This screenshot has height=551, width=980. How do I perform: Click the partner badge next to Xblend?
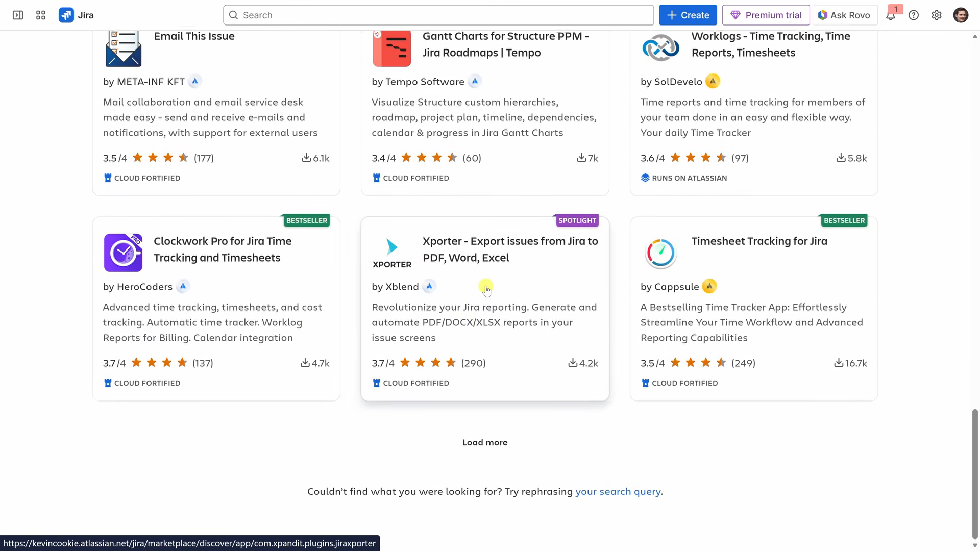(x=429, y=286)
